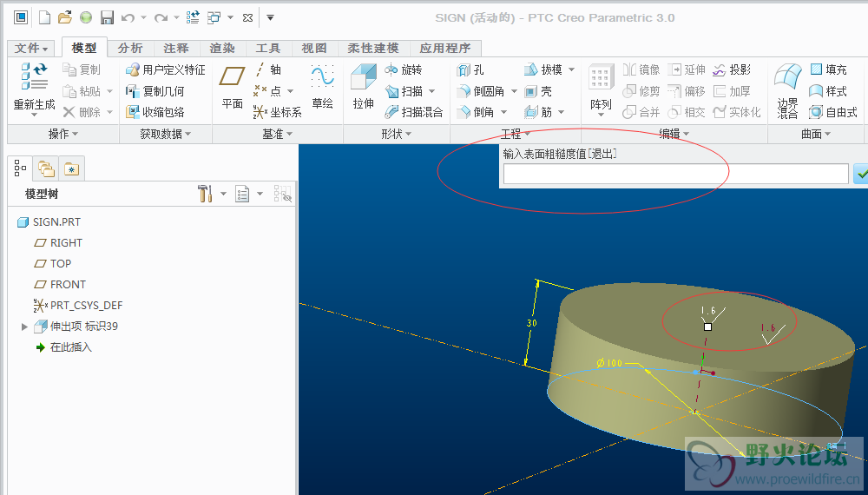Accept roughness value with green checkmark
868x495 pixels.
(x=860, y=174)
